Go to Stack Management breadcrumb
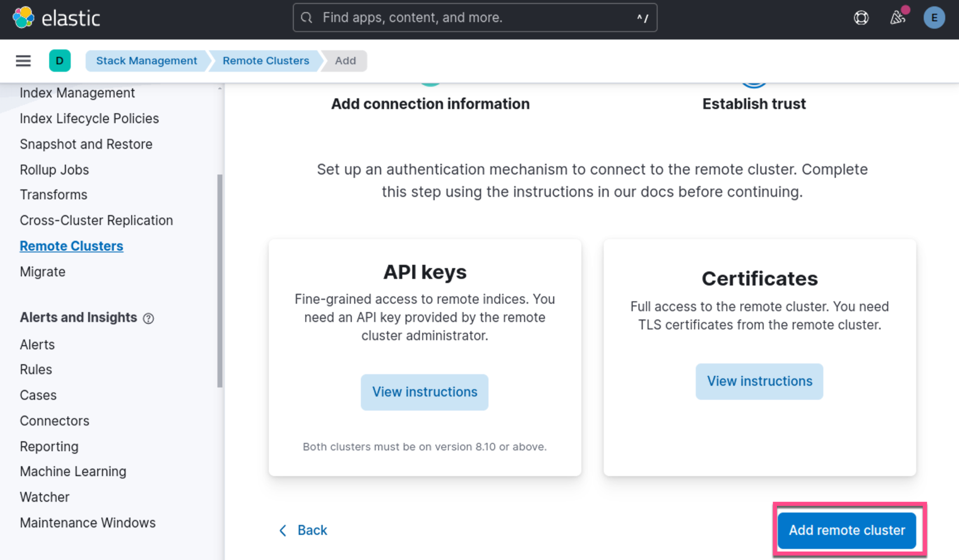This screenshot has height=560, width=959. click(x=146, y=61)
